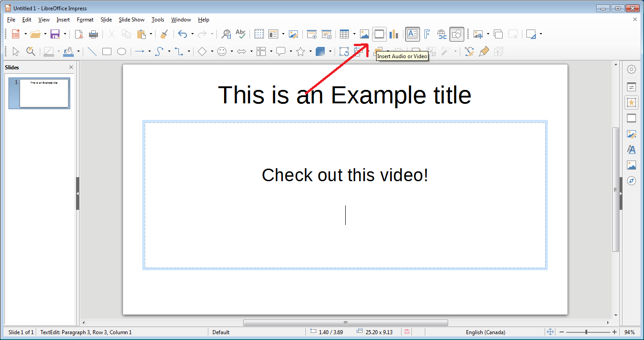Toggle the display grid button
The image size is (644, 340).
(x=259, y=34)
